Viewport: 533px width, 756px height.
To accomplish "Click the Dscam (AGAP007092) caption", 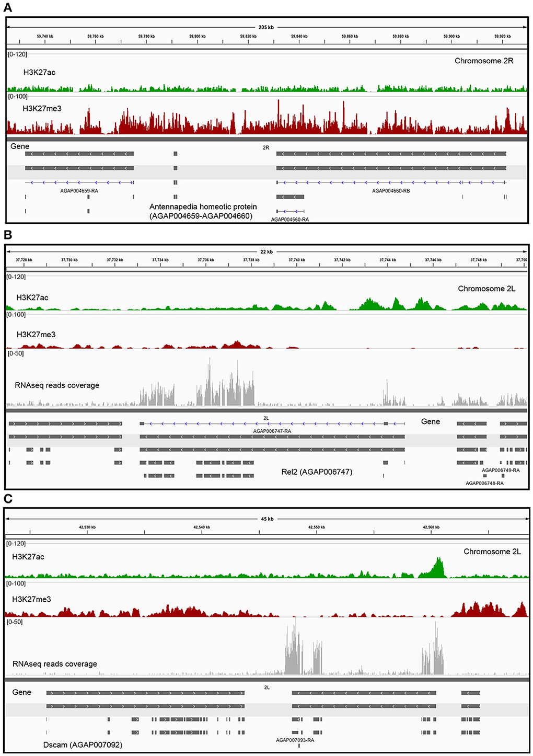I will (83, 744).
